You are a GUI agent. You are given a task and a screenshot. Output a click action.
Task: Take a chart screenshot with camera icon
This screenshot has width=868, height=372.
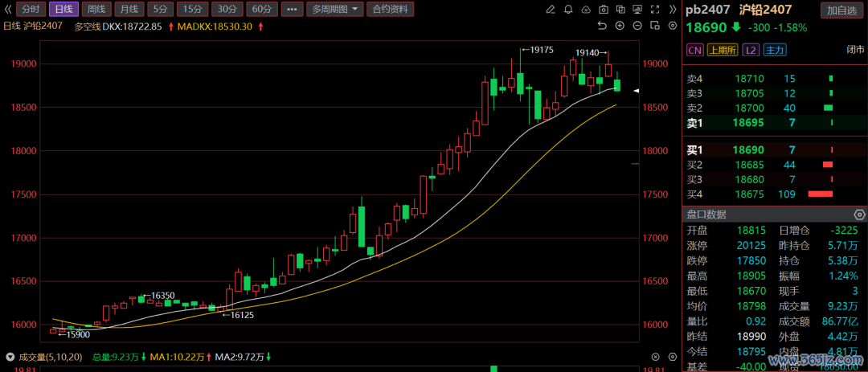click(x=603, y=10)
